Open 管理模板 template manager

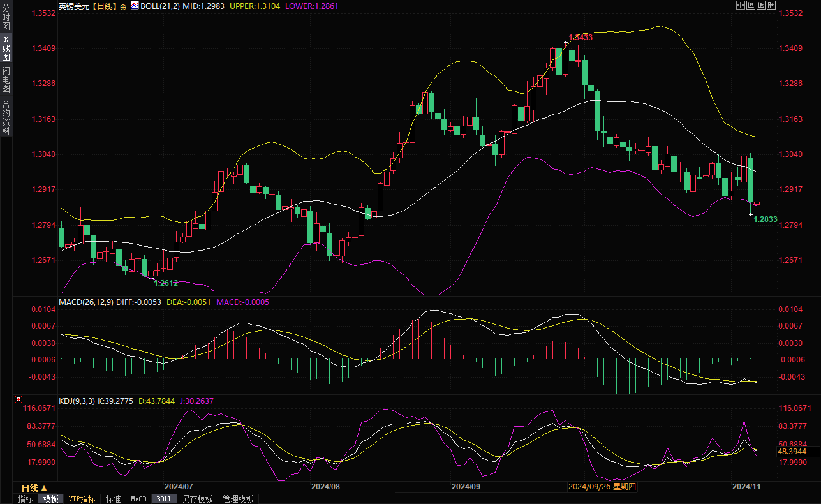238,499
